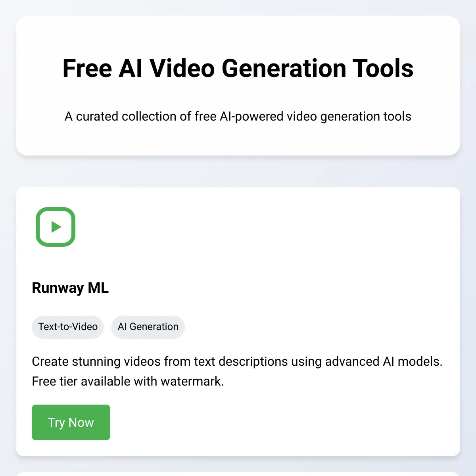Image resolution: width=476 pixels, height=476 pixels.
Task: Click the Free AI Video Generation Tools title
Action: pos(238,68)
